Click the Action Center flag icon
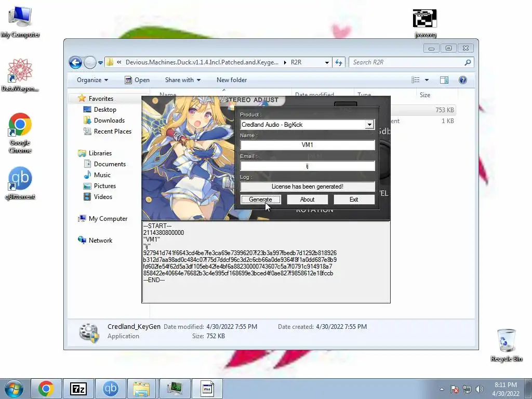 click(455, 389)
